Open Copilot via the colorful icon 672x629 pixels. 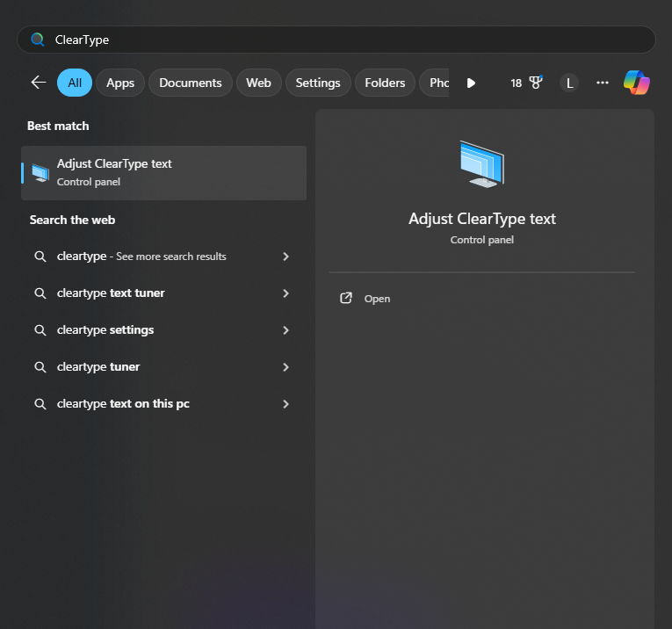tap(636, 83)
